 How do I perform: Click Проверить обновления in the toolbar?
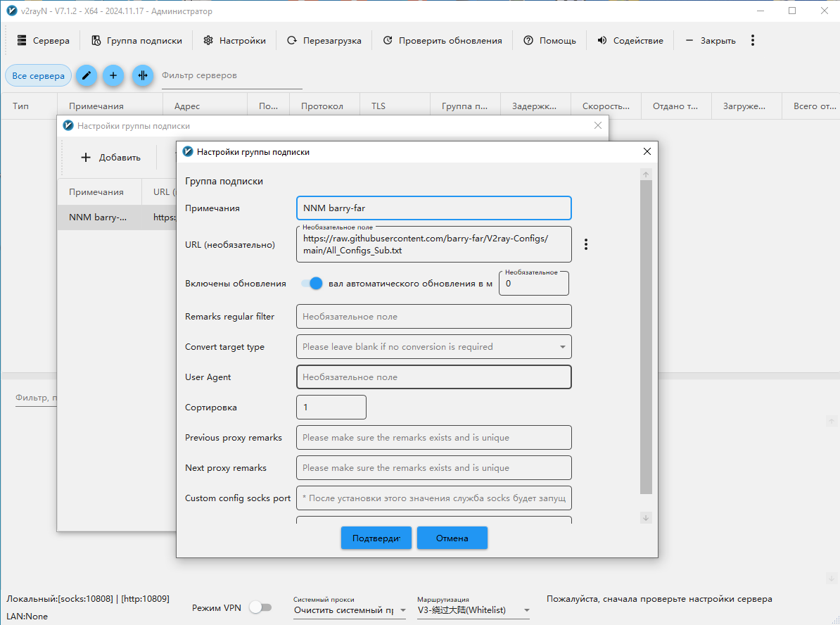[443, 41]
